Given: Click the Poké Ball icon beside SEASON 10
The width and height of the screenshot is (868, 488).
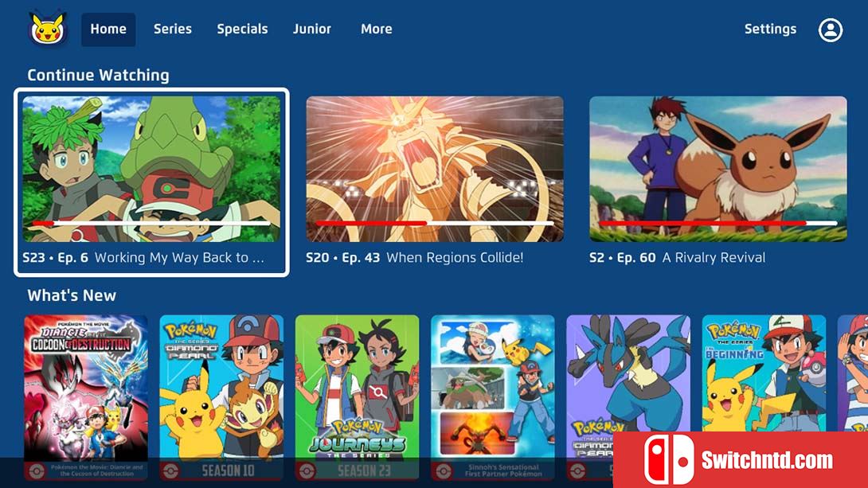Looking at the screenshot, I should click(170, 470).
